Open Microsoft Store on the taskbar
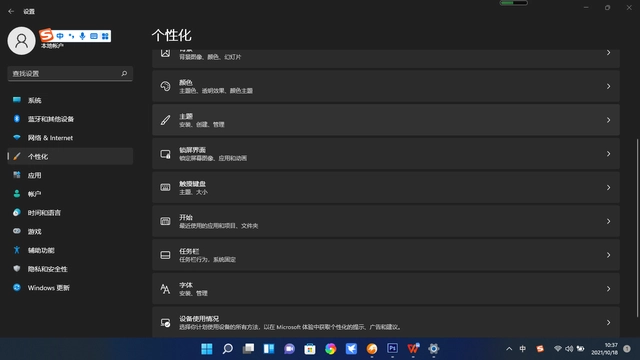 (x=310, y=349)
